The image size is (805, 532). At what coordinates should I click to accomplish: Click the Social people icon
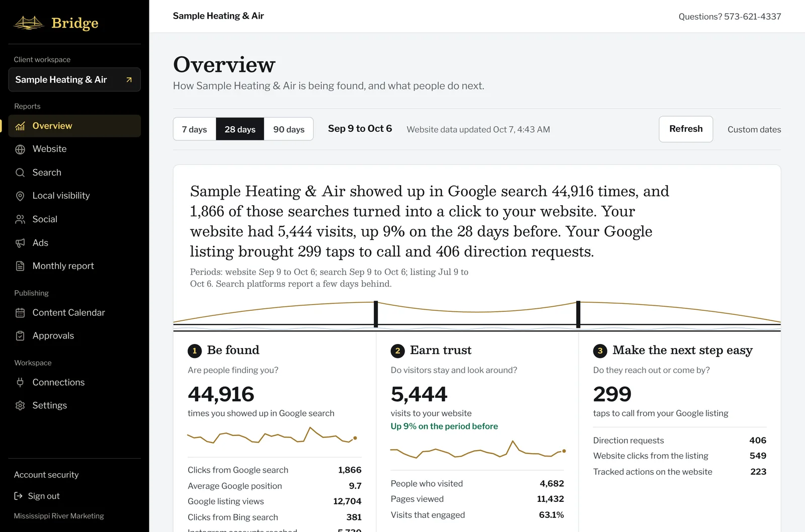pyautogui.click(x=20, y=219)
